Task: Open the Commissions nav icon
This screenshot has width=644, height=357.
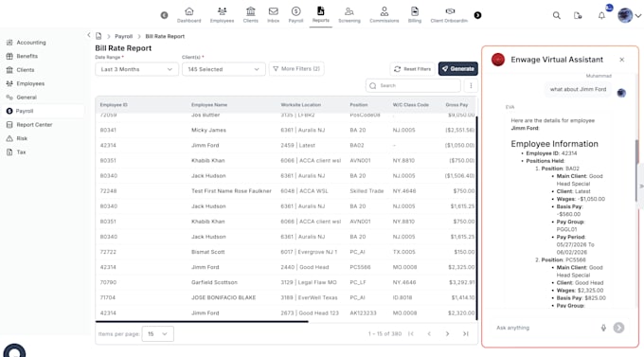Action: (x=384, y=15)
